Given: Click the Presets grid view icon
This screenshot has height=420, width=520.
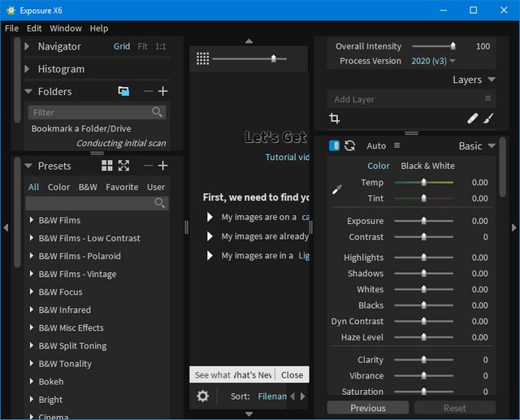Looking at the screenshot, I should (107, 166).
